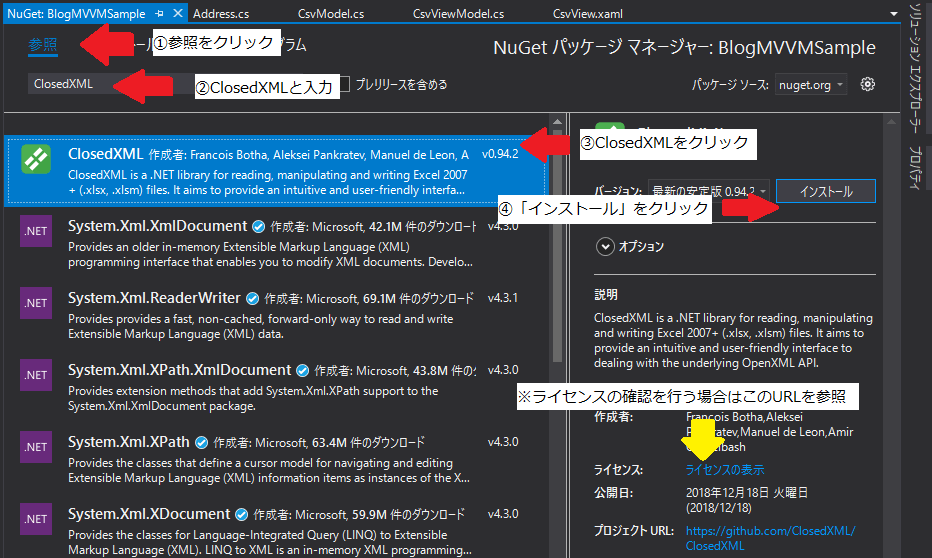
Task: Pin the NuGet: BlogMVVMSample tab
Action: click(159, 13)
